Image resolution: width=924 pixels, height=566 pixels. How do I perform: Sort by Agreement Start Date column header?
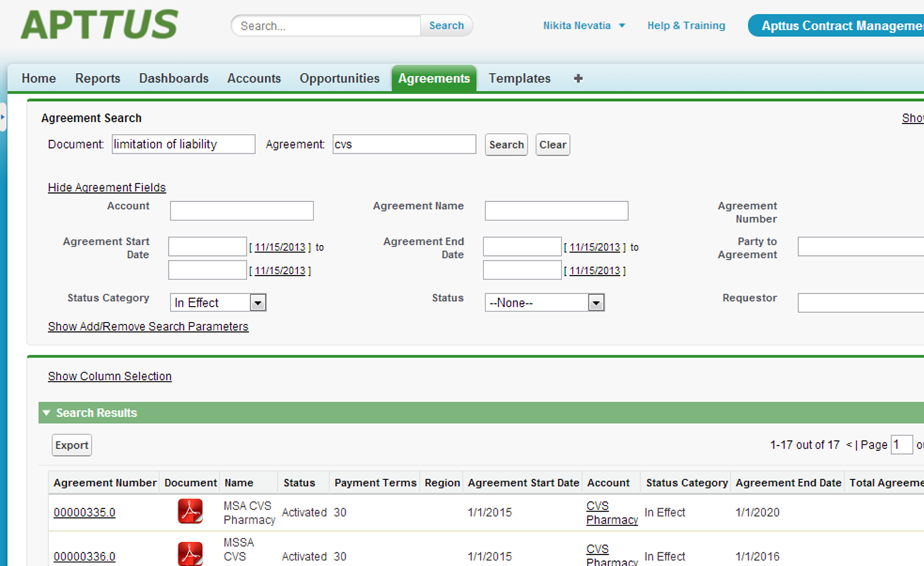click(x=523, y=483)
